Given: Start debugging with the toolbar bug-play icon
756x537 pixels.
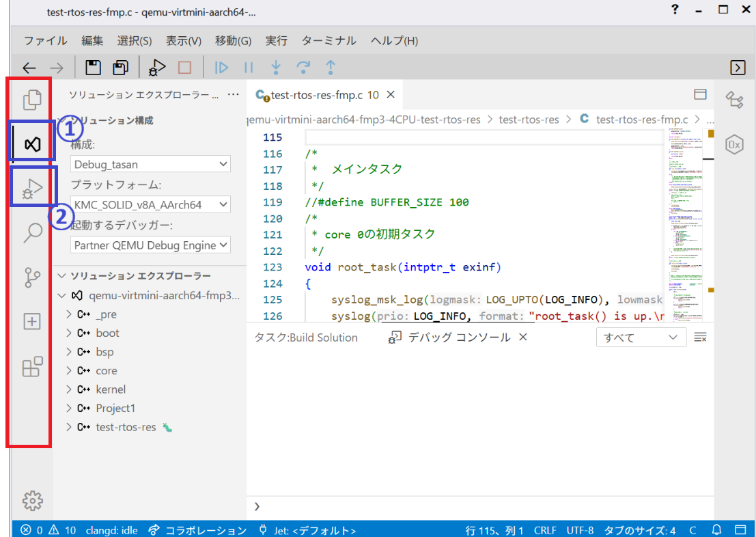Looking at the screenshot, I should pyautogui.click(x=157, y=68).
